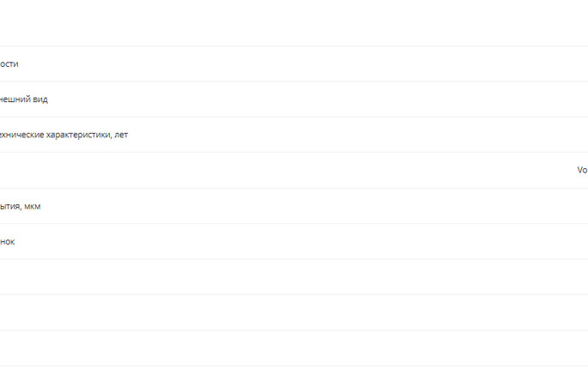
Task: Click the word 'лет' after the comma
Action: (x=121, y=135)
